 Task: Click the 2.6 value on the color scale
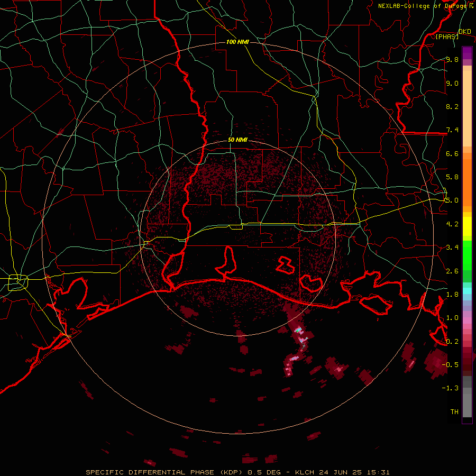coord(452,271)
